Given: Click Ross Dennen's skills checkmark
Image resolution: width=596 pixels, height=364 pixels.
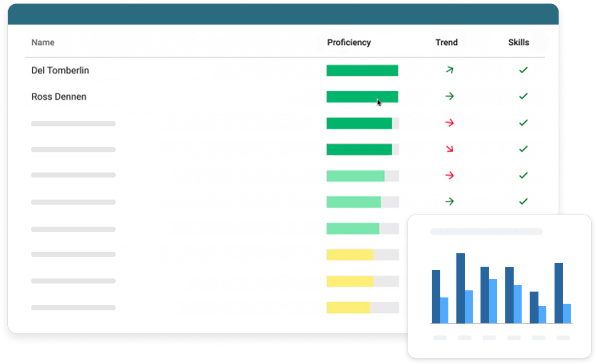Looking at the screenshot, I should 523,96.
